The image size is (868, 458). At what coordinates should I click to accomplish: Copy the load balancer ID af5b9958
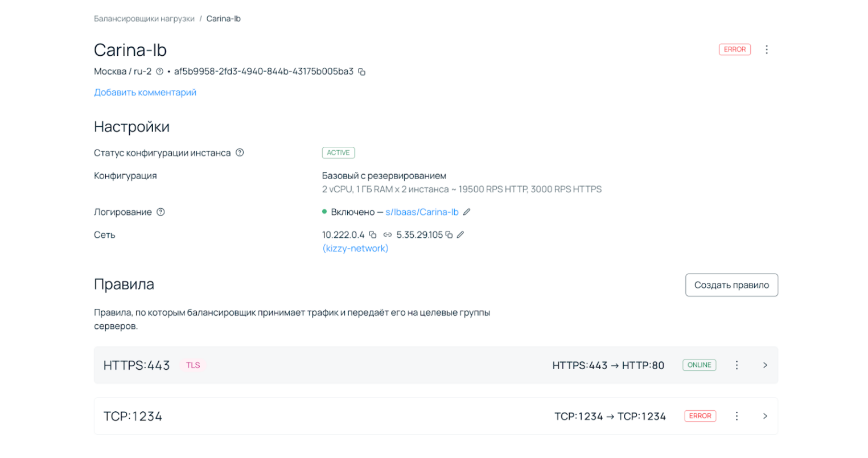click(363, 72)
